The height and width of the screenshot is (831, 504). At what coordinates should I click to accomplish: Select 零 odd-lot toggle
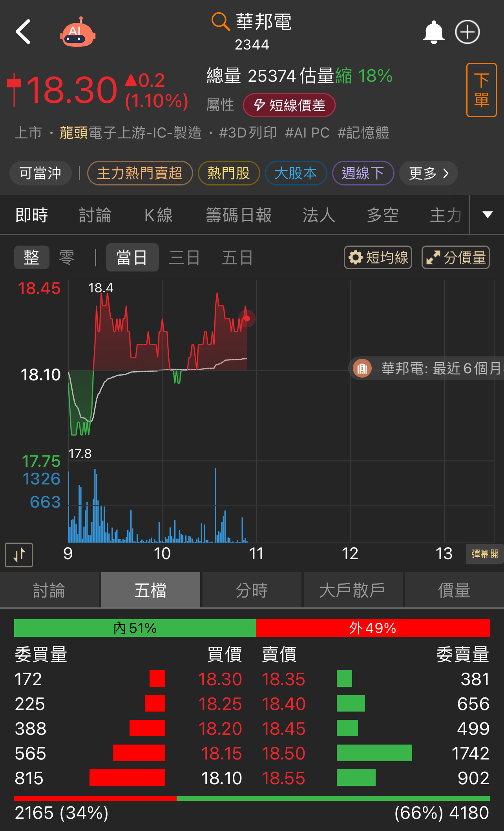(67, 257)
